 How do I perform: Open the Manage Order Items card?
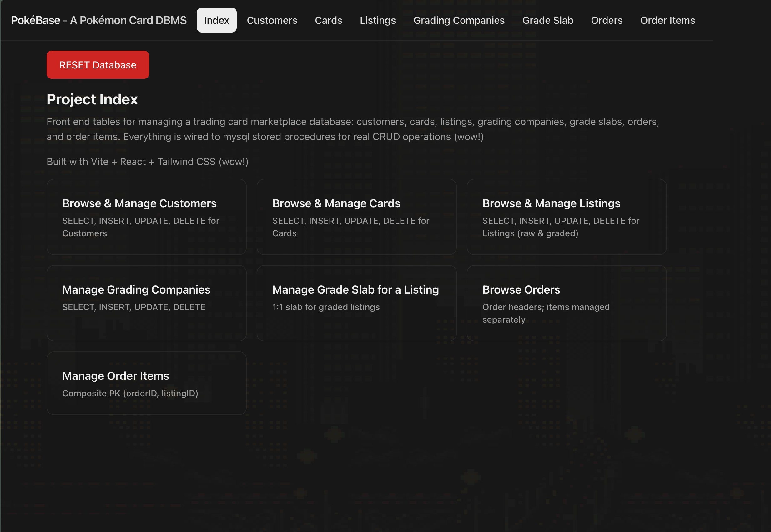tap(146, 383)
